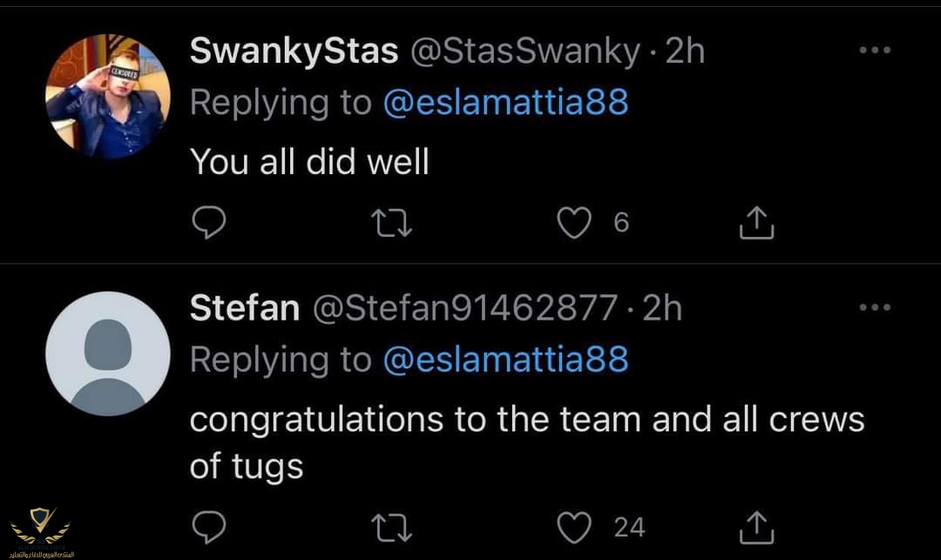Like SwankyStas's tweet with 6 likes

coord(574,224)
